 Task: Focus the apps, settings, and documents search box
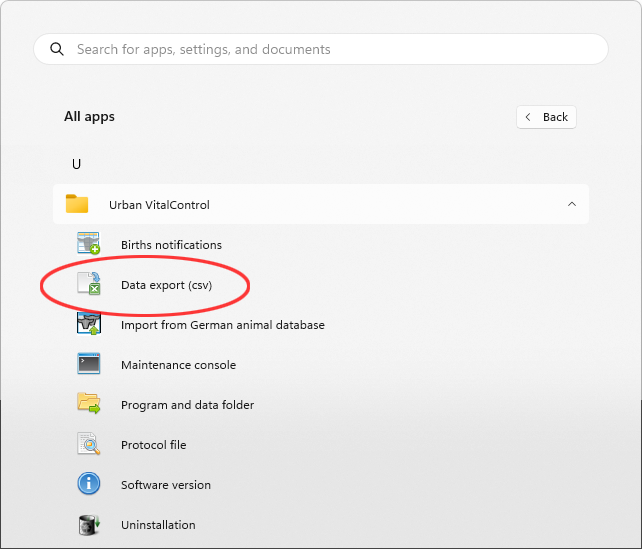[x=330, y=49]
